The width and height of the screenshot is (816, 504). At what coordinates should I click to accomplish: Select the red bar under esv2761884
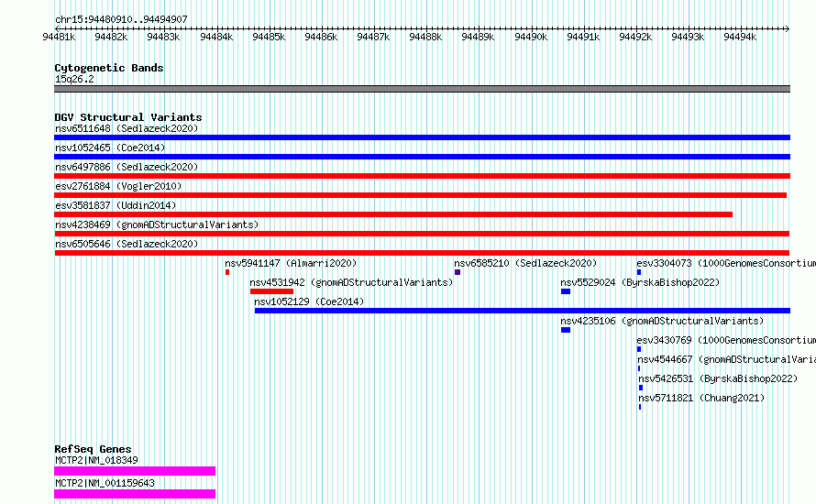coord(421,195)
